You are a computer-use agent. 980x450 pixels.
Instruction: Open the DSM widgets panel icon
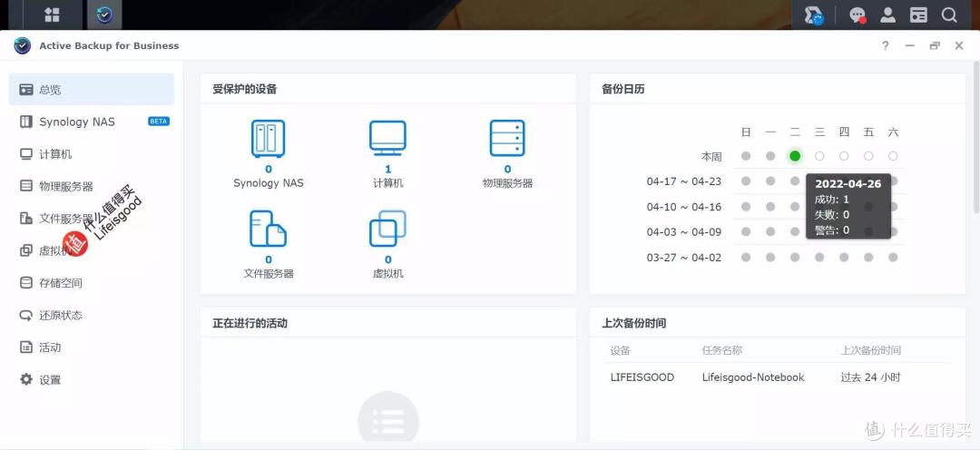tap(918, 15)
